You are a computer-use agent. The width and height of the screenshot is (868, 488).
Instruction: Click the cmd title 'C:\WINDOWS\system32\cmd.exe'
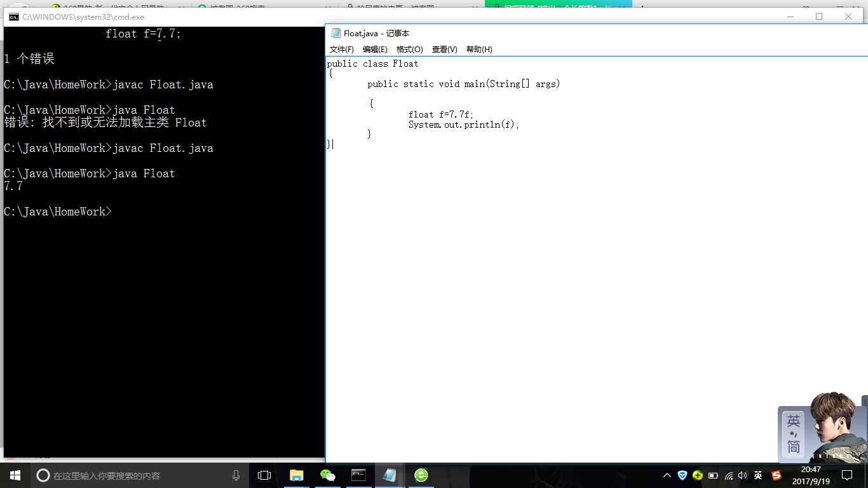click(83, 17)
